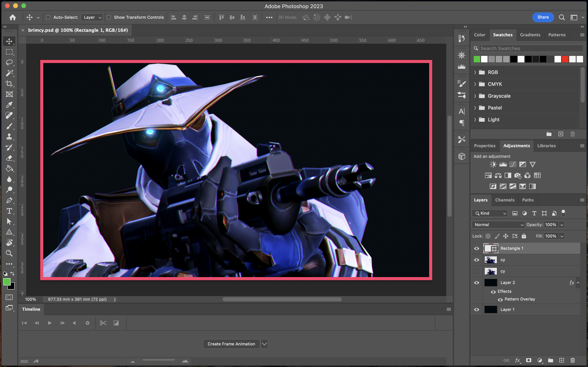Open the Auto-Select Layer dropdown
Screen dimensions: 588x367
coord(92,17)
